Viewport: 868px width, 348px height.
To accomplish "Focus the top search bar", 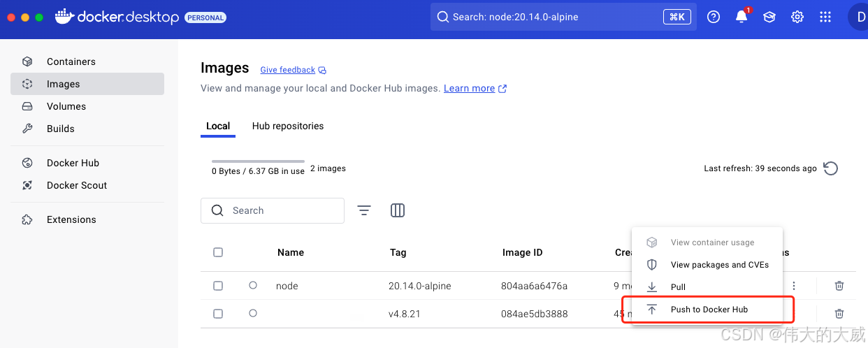I will click(x=563, y=17).
